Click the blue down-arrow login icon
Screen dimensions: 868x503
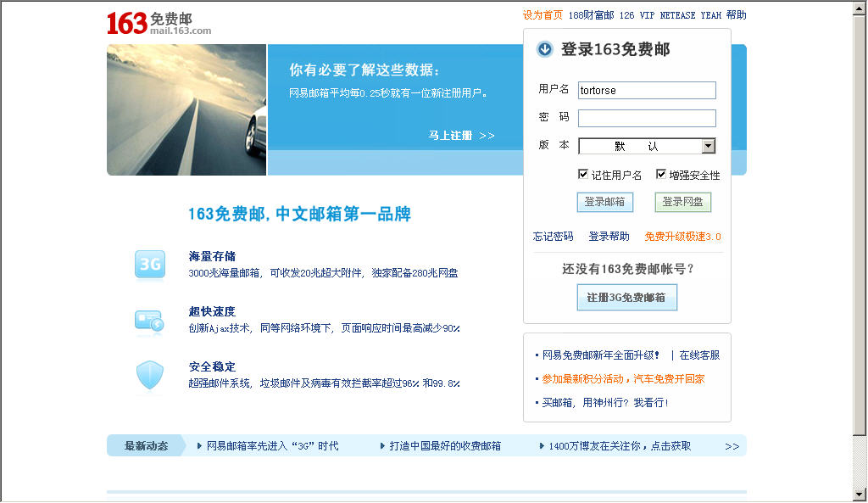[x=545, y=49]
